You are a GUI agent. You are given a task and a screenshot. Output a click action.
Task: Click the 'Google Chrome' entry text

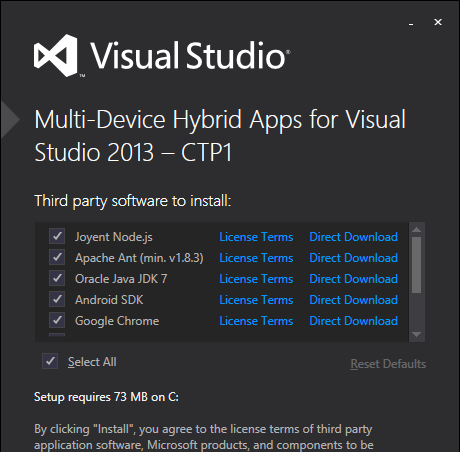pyautogui.click(x=117, y=321)
